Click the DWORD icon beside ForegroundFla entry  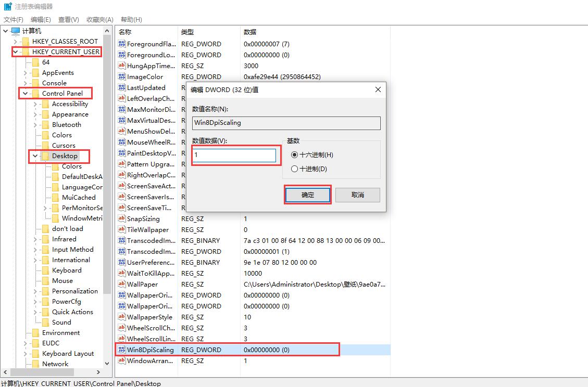click(x=122, y=44)
